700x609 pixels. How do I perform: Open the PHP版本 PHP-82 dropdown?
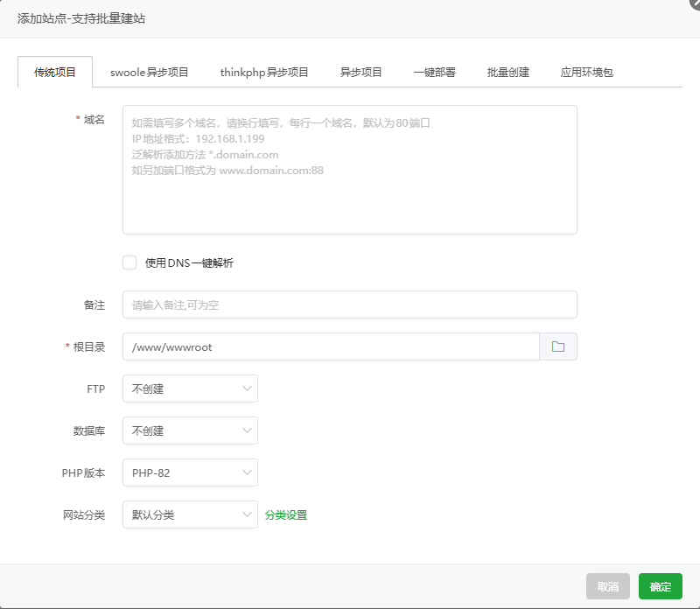(x=190, y=472)
